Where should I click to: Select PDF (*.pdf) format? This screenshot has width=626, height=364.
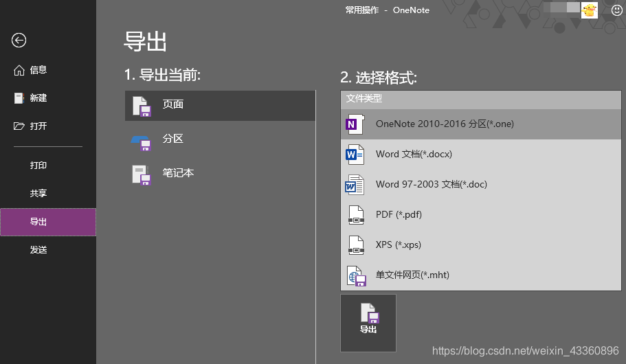pyautogui.click(x=481, y=215)
